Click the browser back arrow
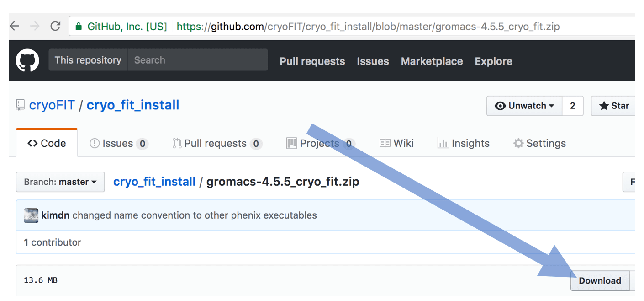The width and height of the screenshot is (644, 301). 15,26
